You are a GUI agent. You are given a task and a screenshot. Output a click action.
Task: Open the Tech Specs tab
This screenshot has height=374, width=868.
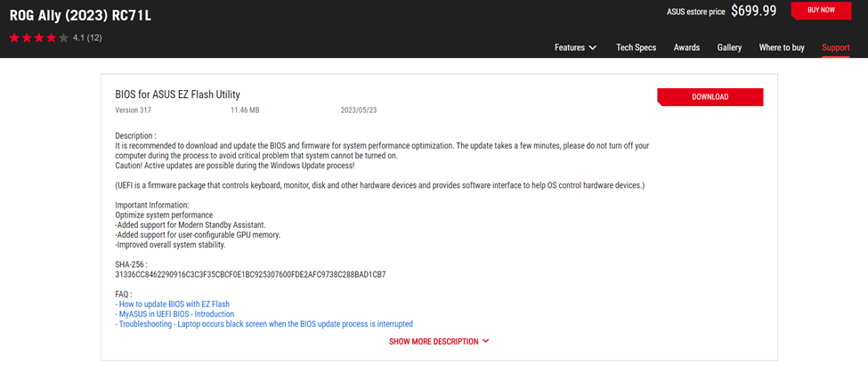[x=636, y=48]
